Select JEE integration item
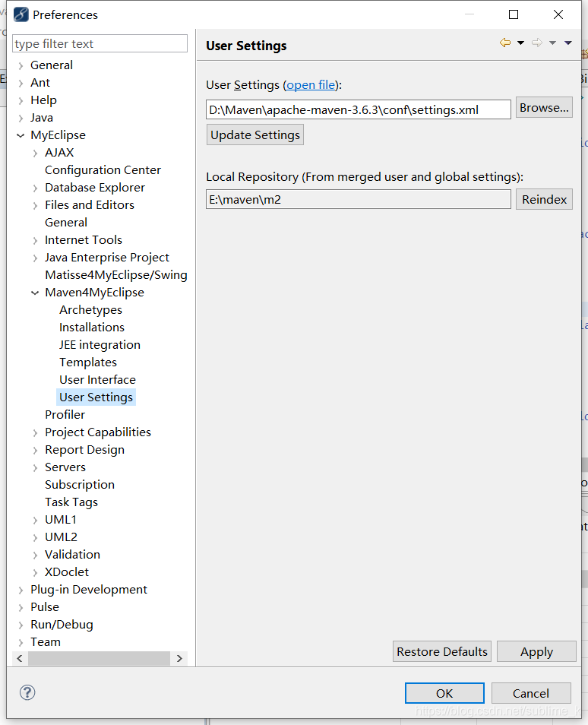 (100, 345)
